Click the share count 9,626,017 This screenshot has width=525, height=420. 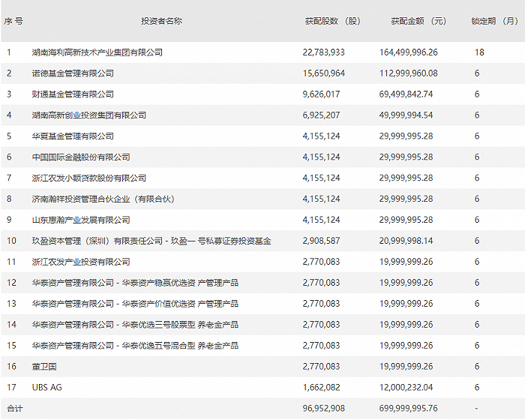[321, 94]
